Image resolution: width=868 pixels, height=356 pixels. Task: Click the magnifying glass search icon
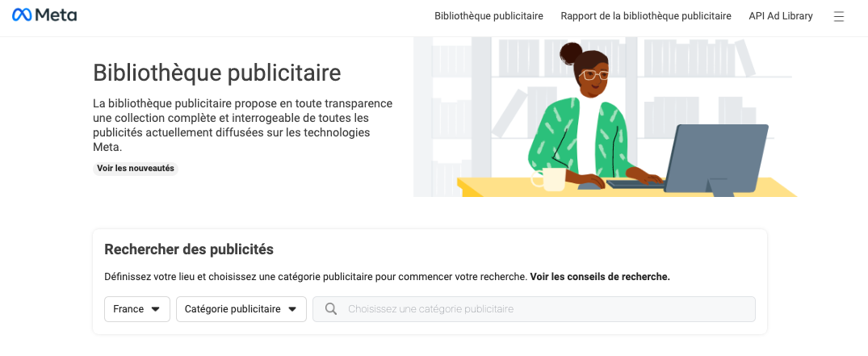(330, 309)
